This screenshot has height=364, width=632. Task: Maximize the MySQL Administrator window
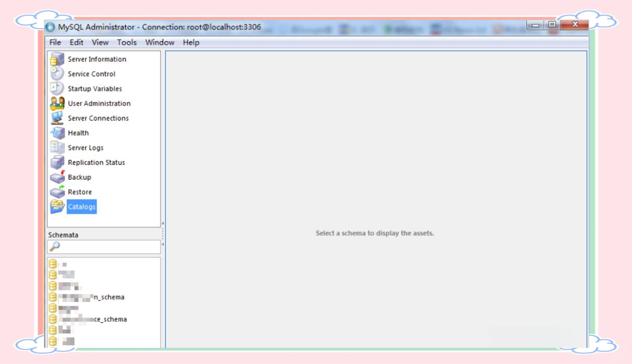pos(552,25)
